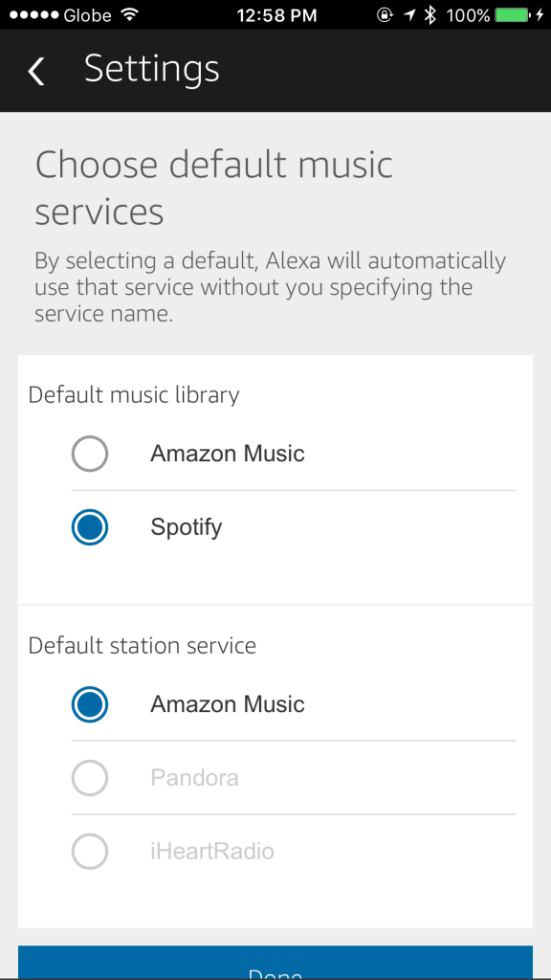This screenshot has height=980, width=551.
Task: Tap the Spotify label text
Action: click(187, 527)
